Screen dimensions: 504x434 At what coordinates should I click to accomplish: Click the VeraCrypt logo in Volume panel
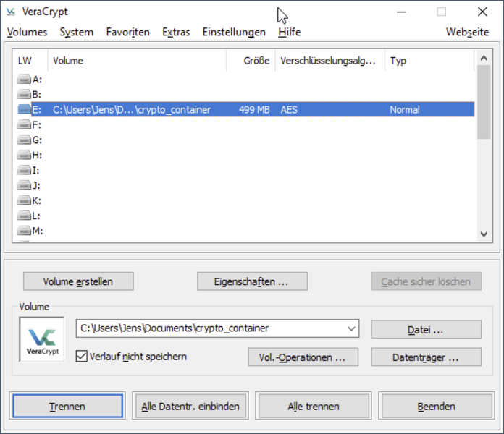41,339
